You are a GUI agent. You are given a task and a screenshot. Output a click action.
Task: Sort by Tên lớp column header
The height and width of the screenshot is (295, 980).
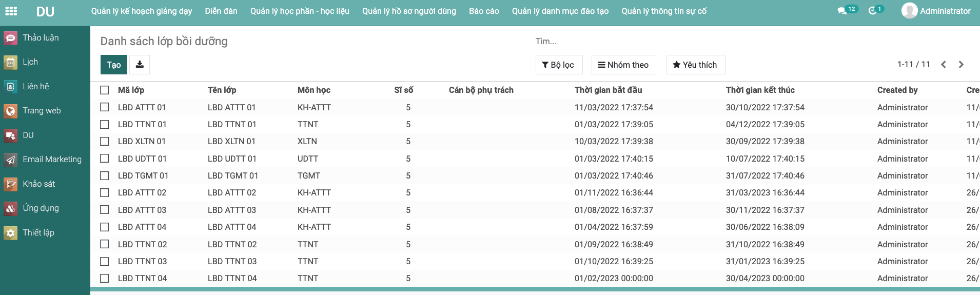(222, 90)
